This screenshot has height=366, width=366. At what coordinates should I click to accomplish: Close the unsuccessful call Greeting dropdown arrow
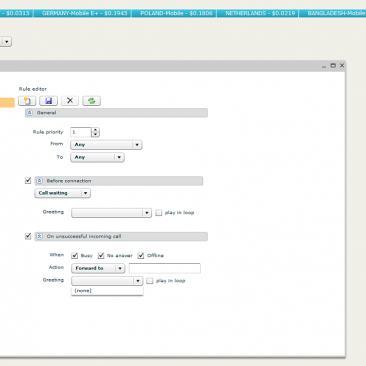click(138, 281)
